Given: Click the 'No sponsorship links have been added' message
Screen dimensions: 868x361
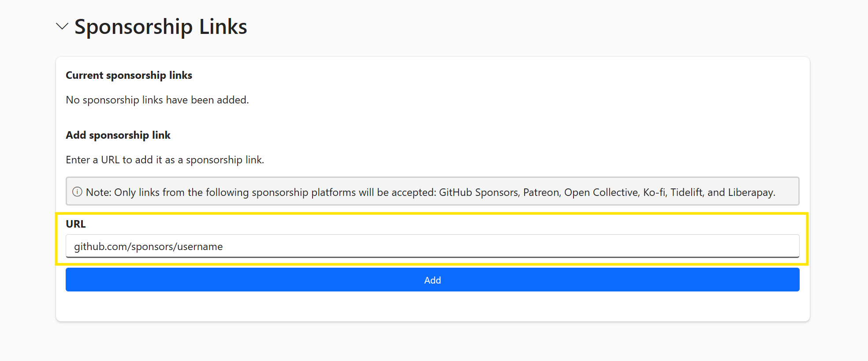Looking at the screenshot, I should 157,100.
